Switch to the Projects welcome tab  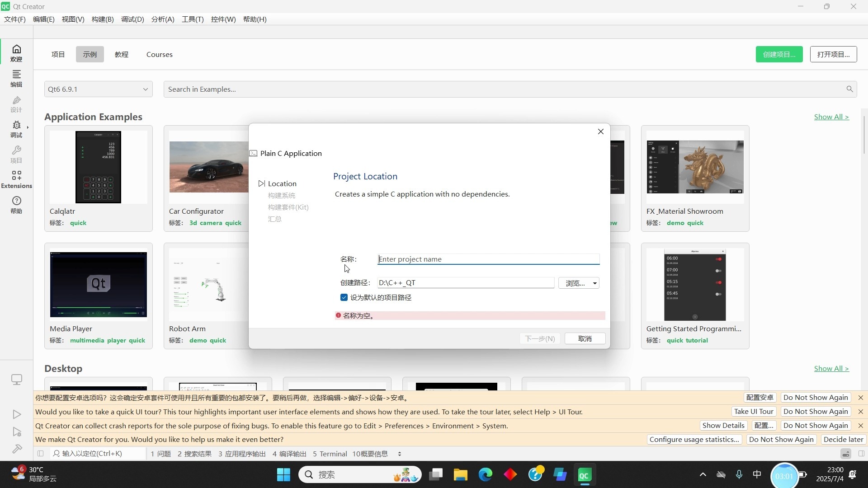58,54
